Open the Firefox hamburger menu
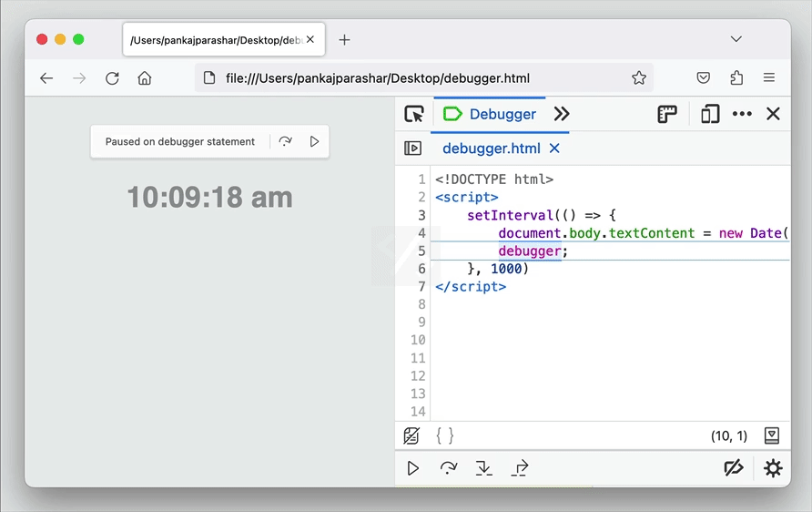This screenshot has width=812, height=512. [769, 77]
